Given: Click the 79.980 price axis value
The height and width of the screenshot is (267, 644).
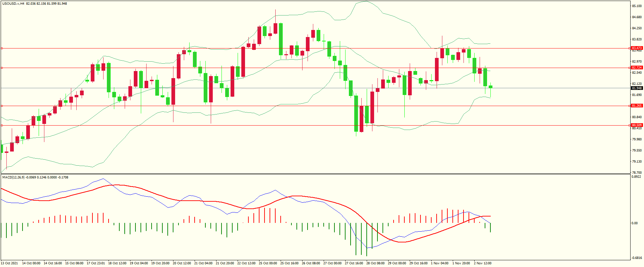Looking at the screenshot, I should point(637,139).
